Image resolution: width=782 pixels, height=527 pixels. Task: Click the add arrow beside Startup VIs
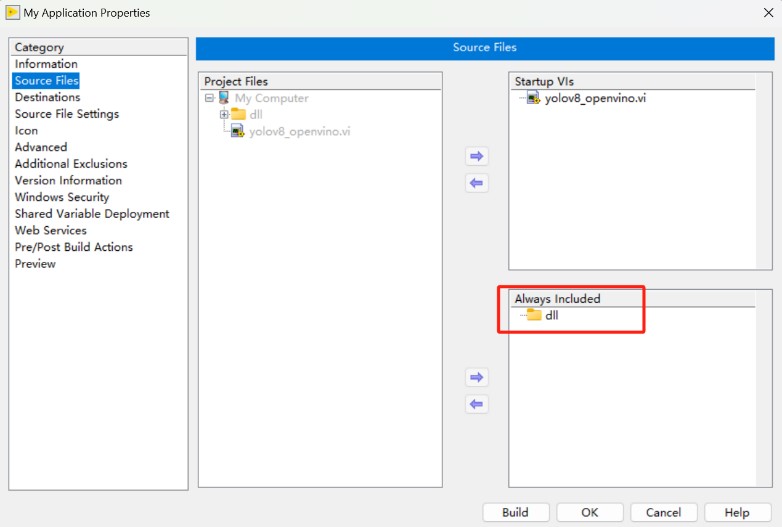pos(477,156)
